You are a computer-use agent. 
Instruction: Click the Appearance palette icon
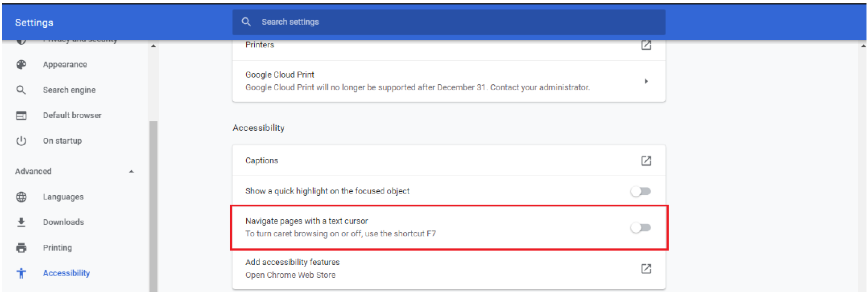click(21, 65)
